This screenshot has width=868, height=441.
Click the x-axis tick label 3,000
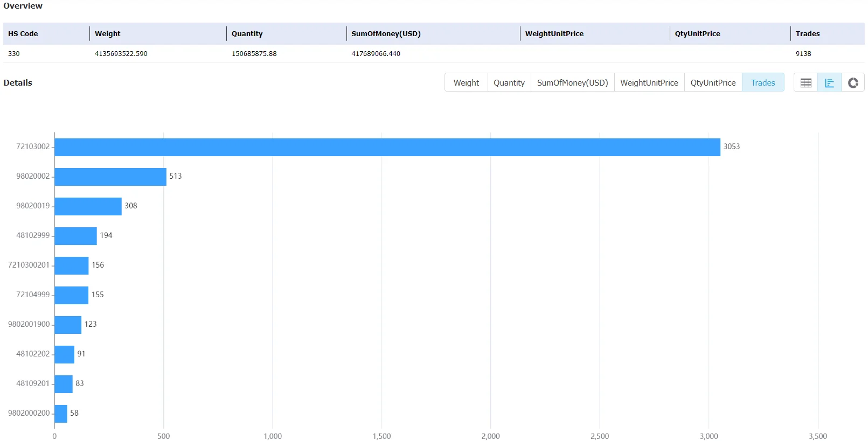point(709,436)
